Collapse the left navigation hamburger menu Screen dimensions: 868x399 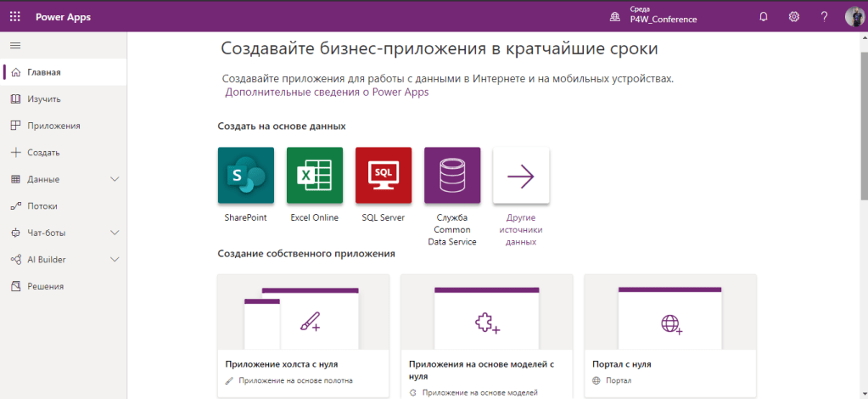pos(15,45)
